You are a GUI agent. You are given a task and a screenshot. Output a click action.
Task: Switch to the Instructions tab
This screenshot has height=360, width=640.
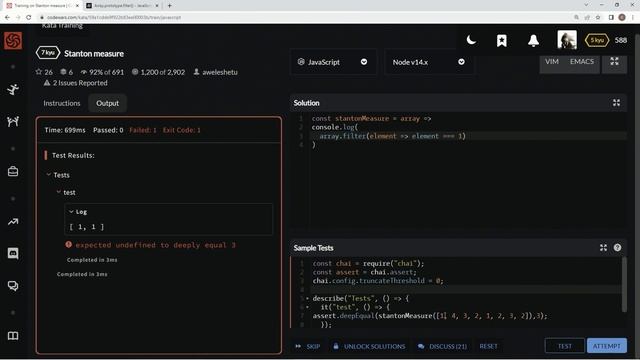pos(62,103)
